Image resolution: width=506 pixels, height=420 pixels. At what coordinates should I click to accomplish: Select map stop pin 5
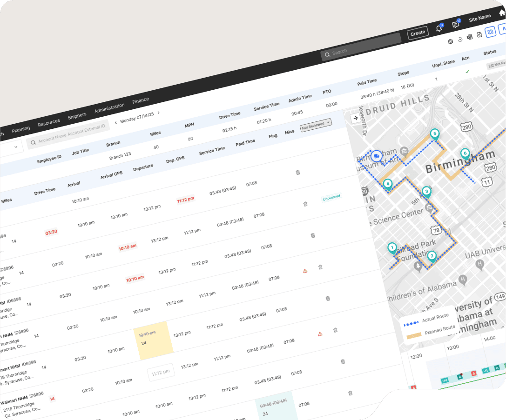pyautogui.click(x=435, y=134)
